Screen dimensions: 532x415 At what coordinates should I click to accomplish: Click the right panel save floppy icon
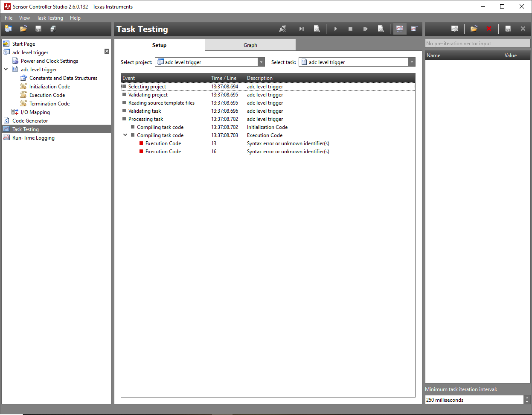[508, 29]
